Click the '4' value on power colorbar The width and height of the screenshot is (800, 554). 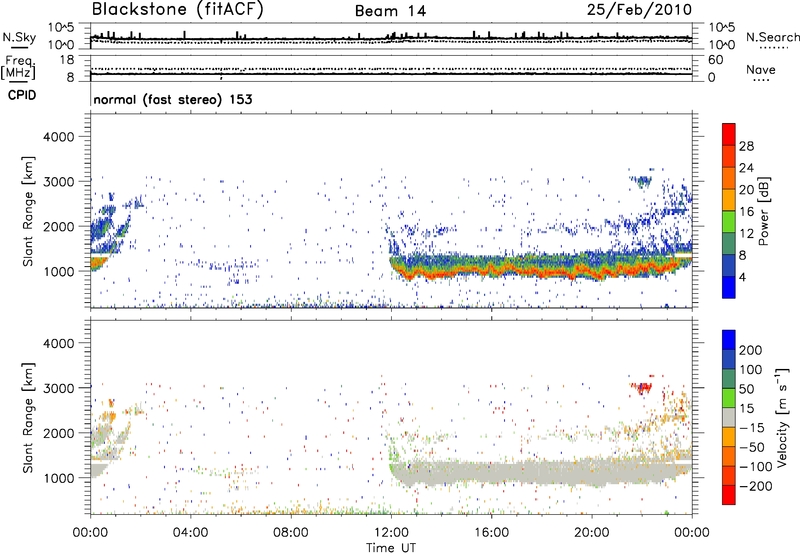(x=742, y=277)
